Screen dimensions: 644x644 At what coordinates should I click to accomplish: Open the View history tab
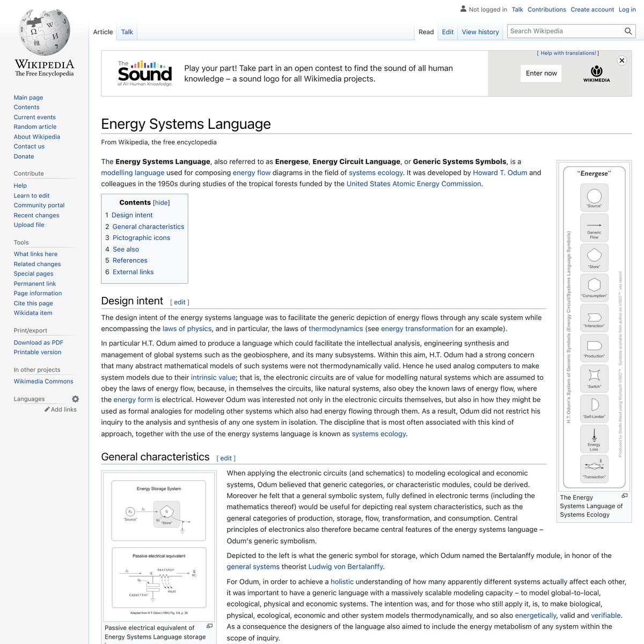480,32
